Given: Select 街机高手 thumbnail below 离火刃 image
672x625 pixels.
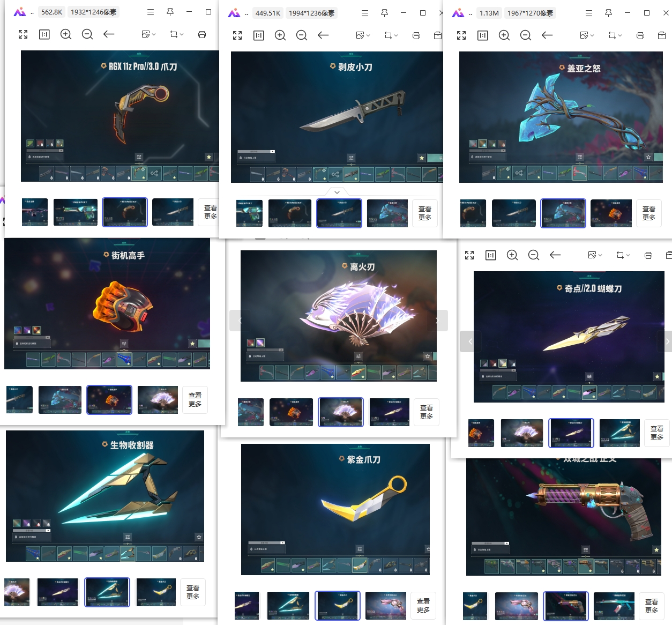Looking at the screenshot, I should (x=291, y=412).
